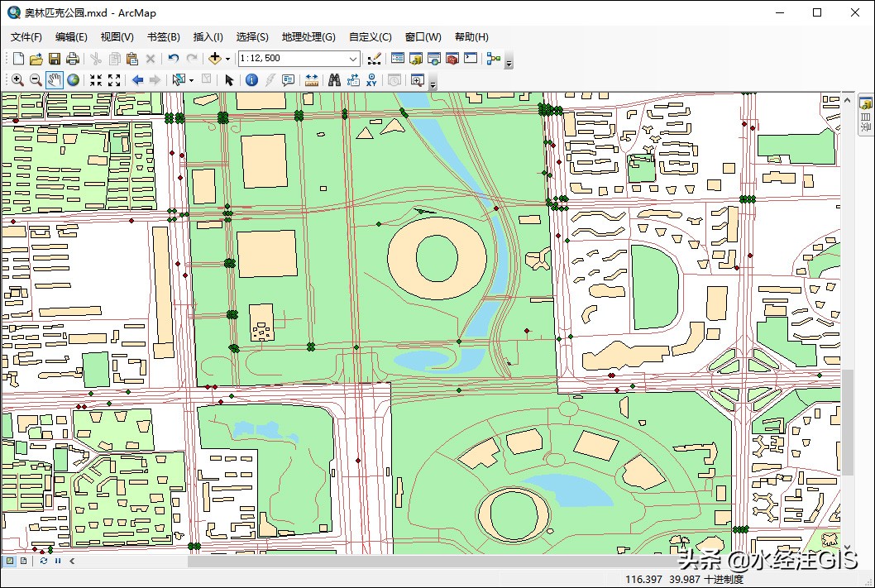The image size is (875, 588).
Task: Toggle the Pan tool on
Action: 54,79
